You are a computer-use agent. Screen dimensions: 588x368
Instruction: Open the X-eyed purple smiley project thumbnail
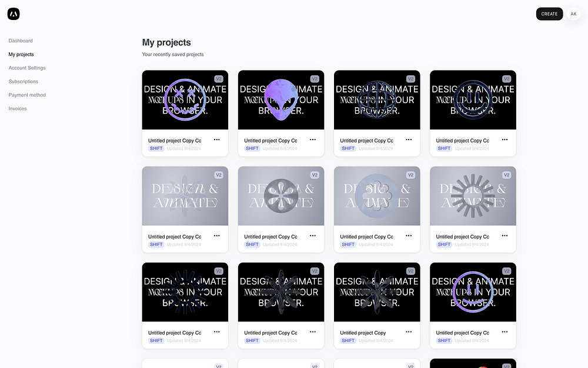point(185,100)
